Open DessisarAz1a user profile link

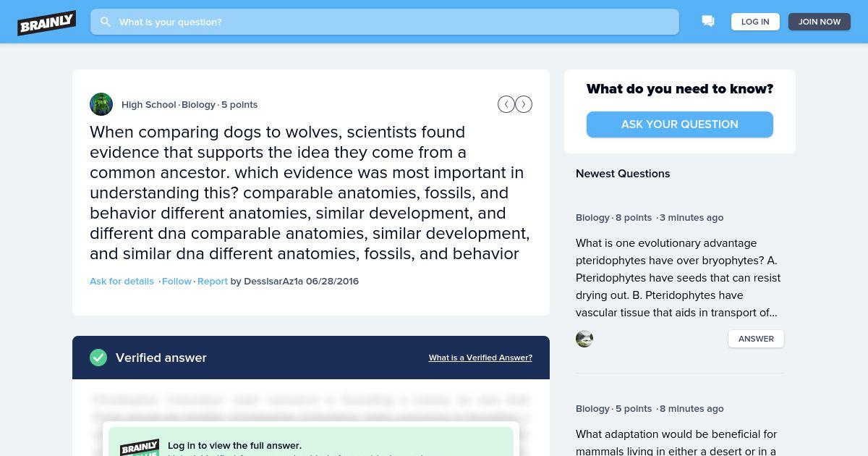coord(273,281)
